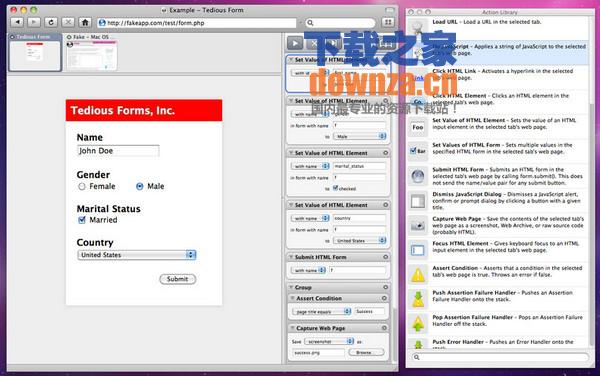Select the Capture Web Page camera icon

point(418,226)
